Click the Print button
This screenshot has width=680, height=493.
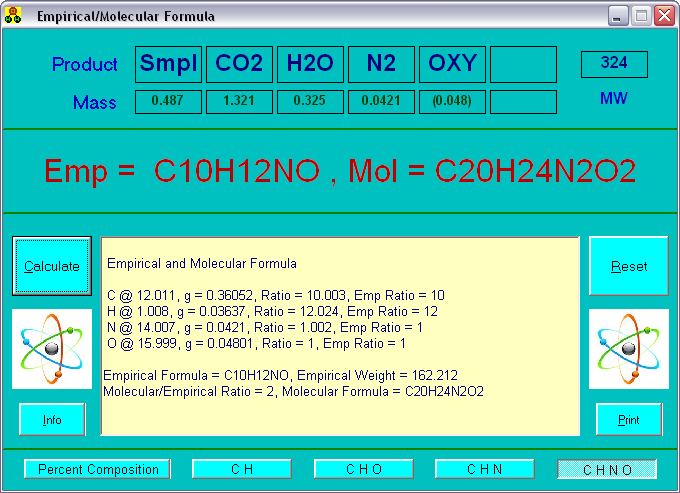pos(629,419)
